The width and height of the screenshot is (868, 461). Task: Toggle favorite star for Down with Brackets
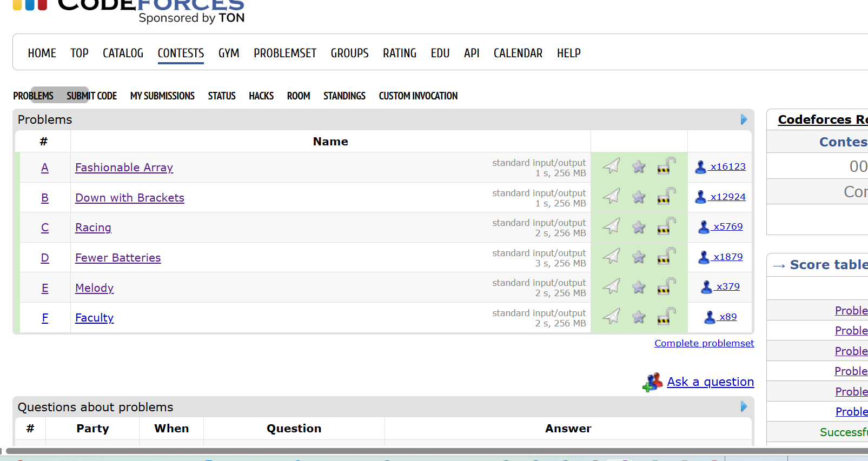639,197
